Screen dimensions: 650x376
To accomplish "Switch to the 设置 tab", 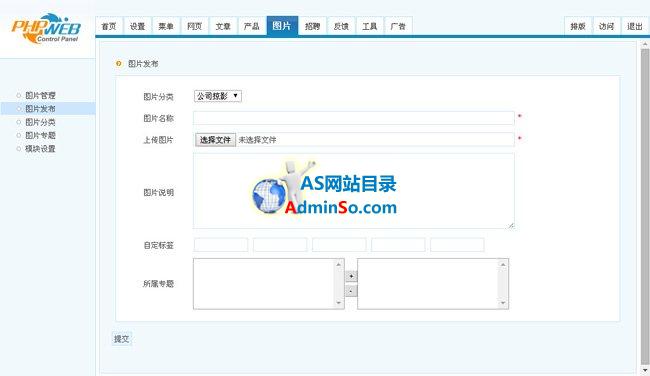I will (138, 27).
